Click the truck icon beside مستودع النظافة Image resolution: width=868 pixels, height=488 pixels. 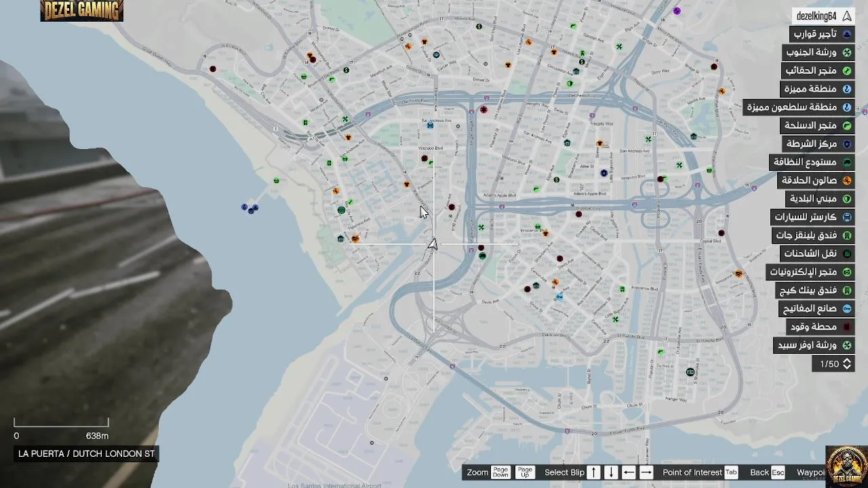846,162
